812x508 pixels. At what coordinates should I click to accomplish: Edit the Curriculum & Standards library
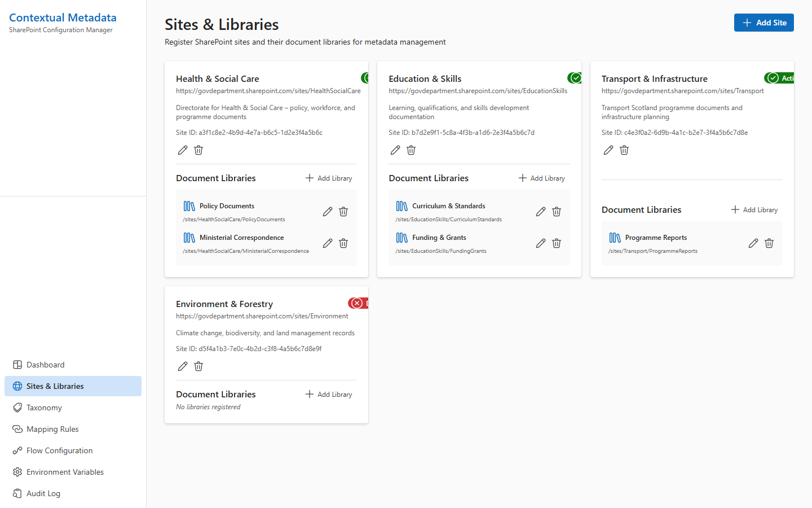[x=541, y=212]
